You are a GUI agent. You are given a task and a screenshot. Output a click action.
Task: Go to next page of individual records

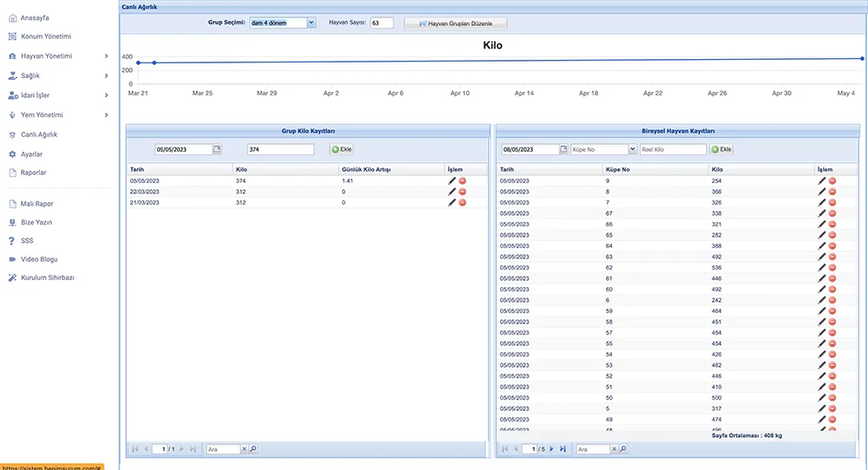[x=551, y=449]
